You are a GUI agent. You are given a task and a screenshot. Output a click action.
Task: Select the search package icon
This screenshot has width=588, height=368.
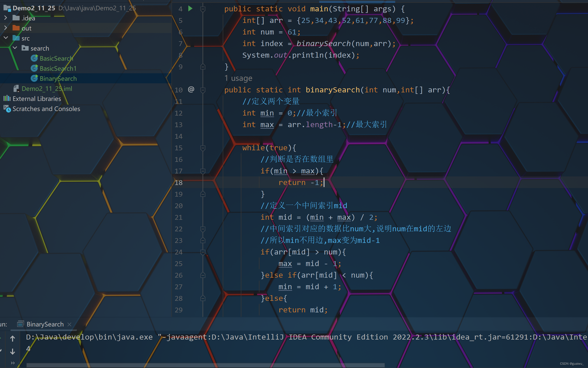tap(25, 48)
